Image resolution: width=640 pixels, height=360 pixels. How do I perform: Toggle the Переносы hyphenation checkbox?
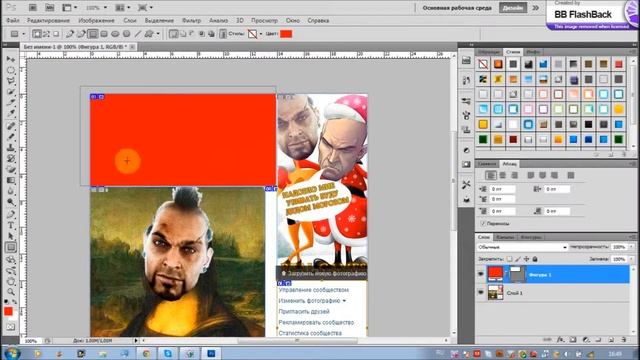[483, 224]
